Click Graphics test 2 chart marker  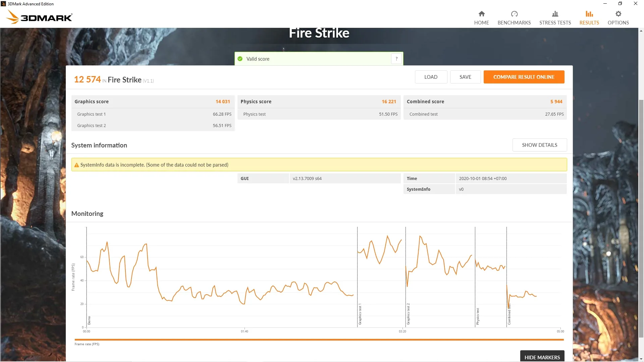408,314
